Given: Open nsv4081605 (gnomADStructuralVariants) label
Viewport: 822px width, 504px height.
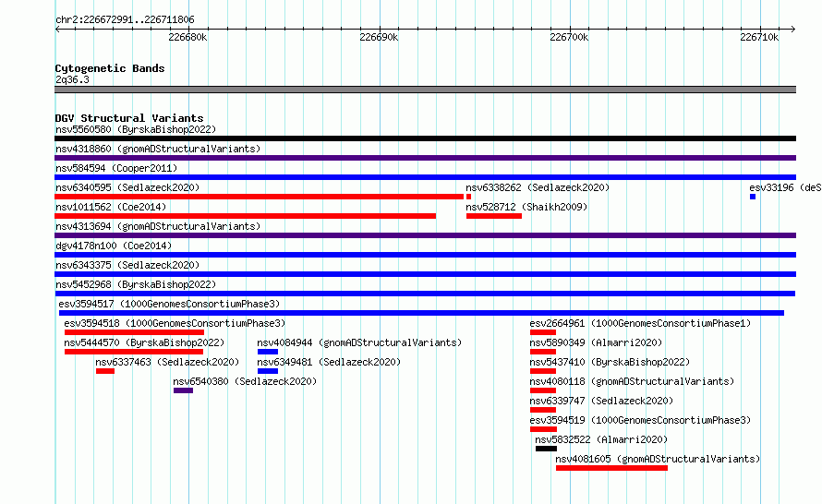Looking at the screenshot, I should coord(658,459).
